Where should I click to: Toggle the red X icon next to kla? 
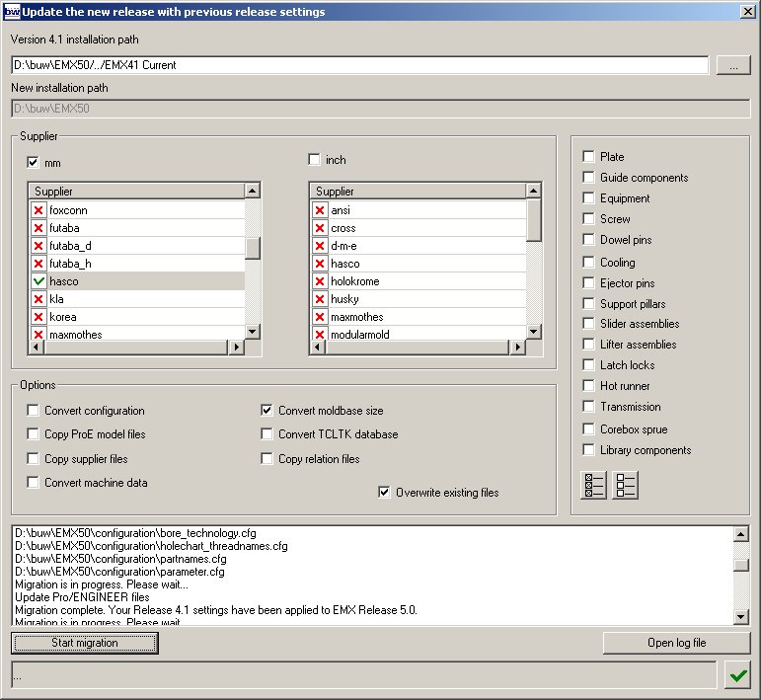(x=38, y=299)
